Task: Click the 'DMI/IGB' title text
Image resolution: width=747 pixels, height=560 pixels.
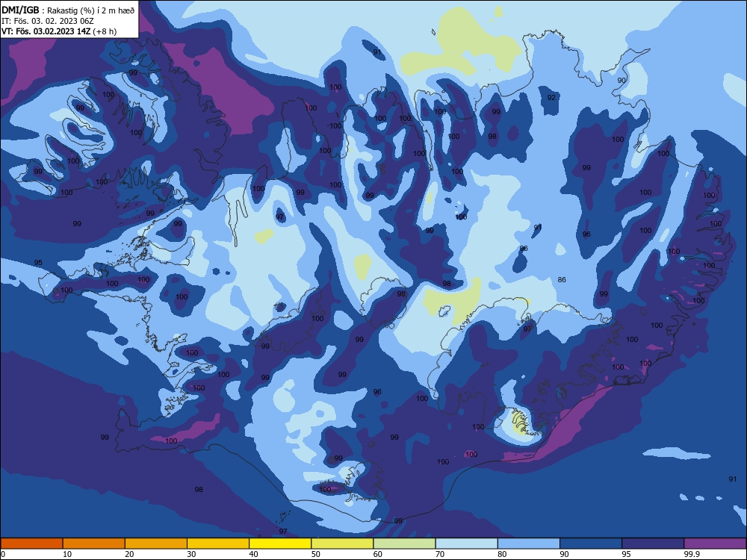Action: [x=20, y=10]
